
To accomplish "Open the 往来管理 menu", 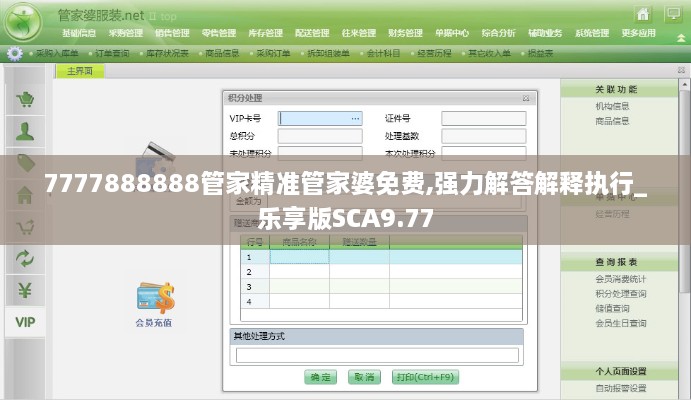I will click(359, 33).
